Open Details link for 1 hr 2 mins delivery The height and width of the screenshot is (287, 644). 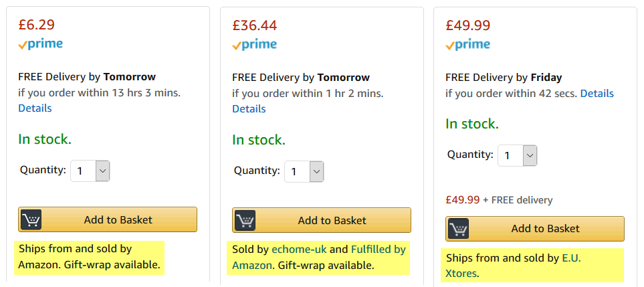point(249,109)
